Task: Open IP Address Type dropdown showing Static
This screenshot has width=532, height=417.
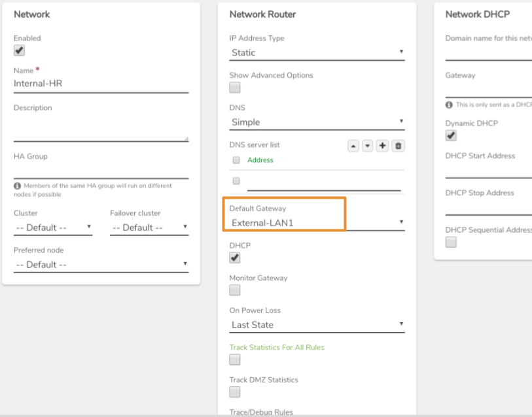Action: point(317,53)
